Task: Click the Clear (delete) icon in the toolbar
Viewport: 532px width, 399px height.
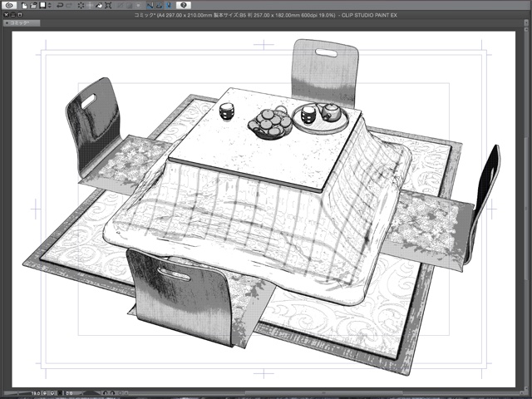Action: pyautogui.click(x=81, y=6)
